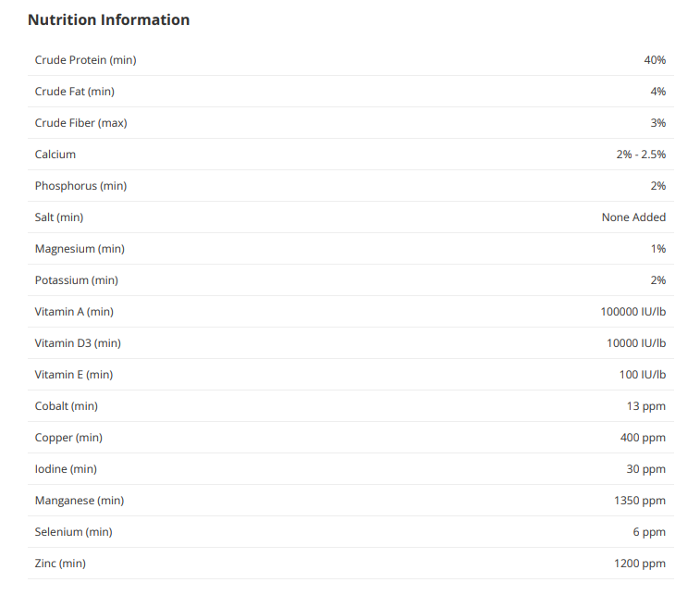Click the 1200 ppm zinc value
This screenshot has height=595, width=700.
coord(640,564)
